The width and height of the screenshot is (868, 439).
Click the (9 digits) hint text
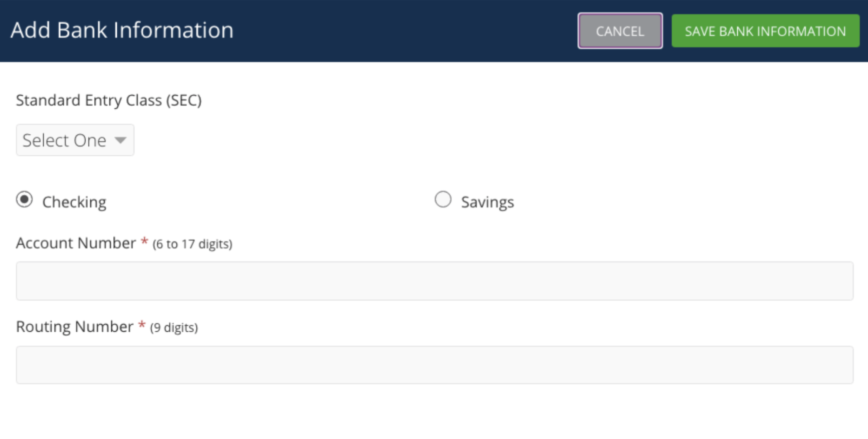coord(174,328)
